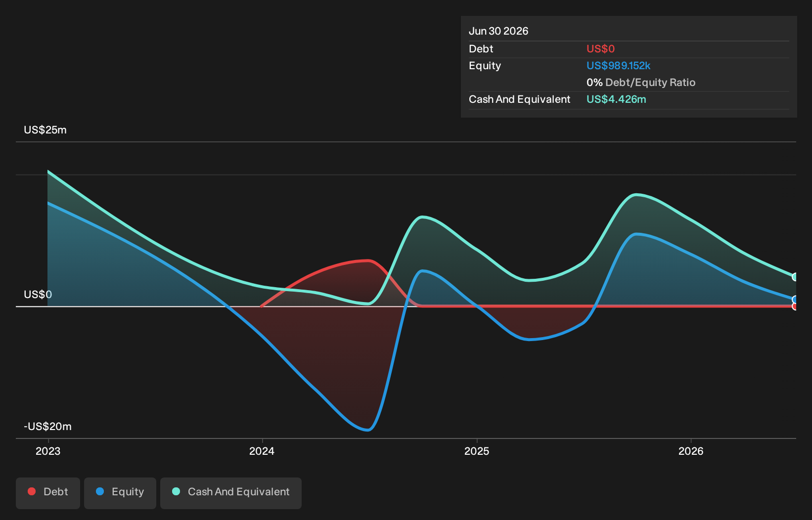Screen dimensions: 812x520
Task: Click the US$25m y-axis label
Action: (45, 130)
